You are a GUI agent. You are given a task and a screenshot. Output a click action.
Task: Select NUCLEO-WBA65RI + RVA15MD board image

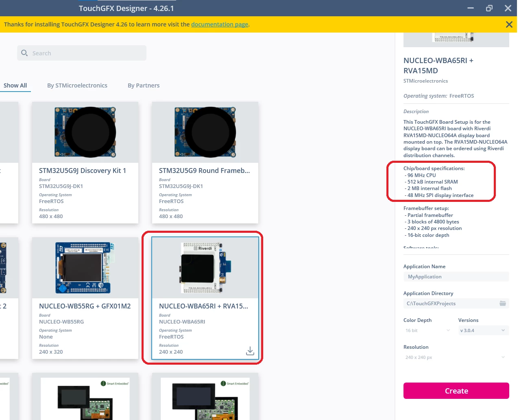pos(205,268)
